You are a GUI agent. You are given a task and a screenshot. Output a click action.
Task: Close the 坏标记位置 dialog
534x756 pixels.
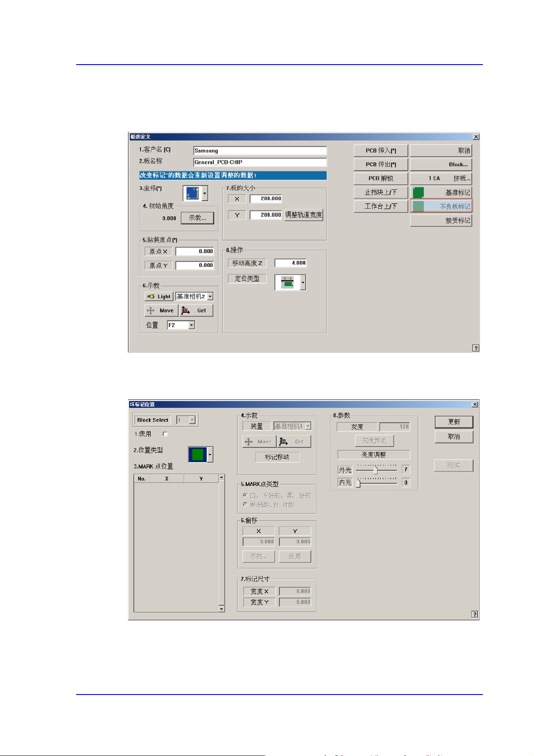[x=475, y=405]
